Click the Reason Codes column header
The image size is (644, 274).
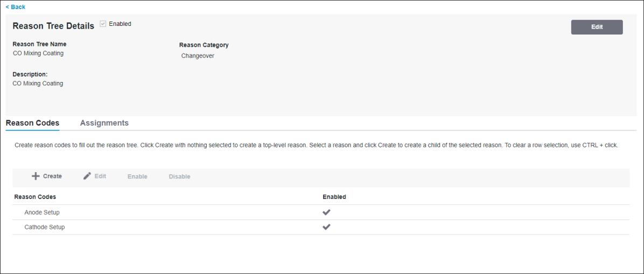point(36,197)
